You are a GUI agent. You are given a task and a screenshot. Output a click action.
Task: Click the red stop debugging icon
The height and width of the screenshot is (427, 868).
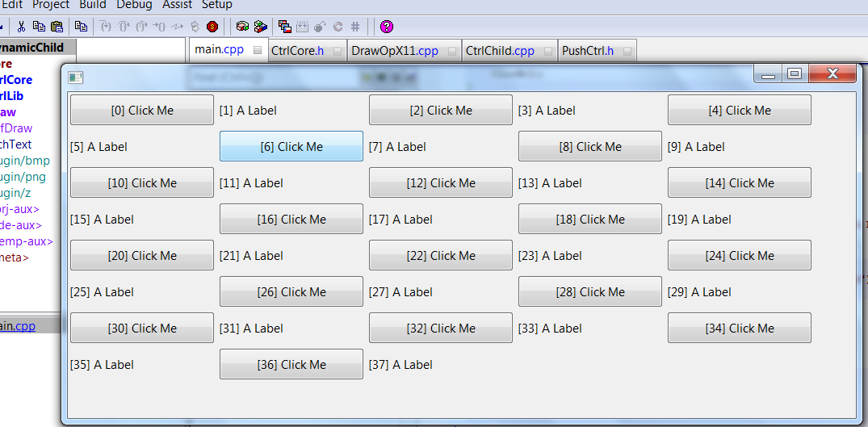[x=212, y=27]
